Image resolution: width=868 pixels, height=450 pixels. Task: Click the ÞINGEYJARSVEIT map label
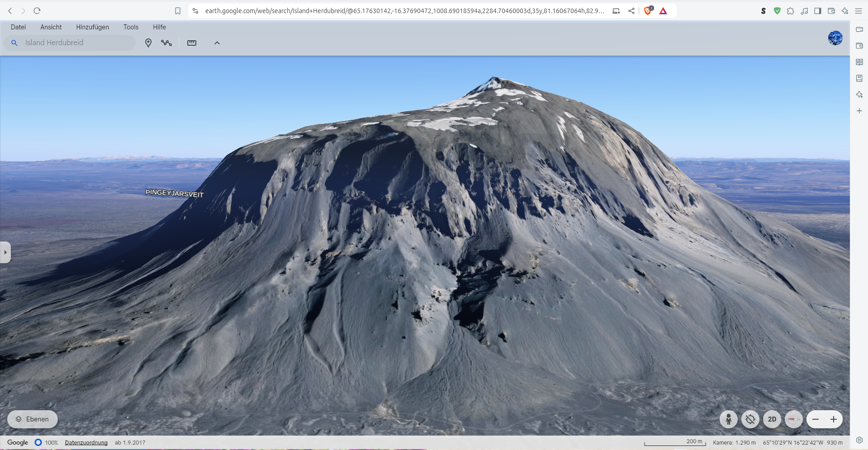[175, 193]
